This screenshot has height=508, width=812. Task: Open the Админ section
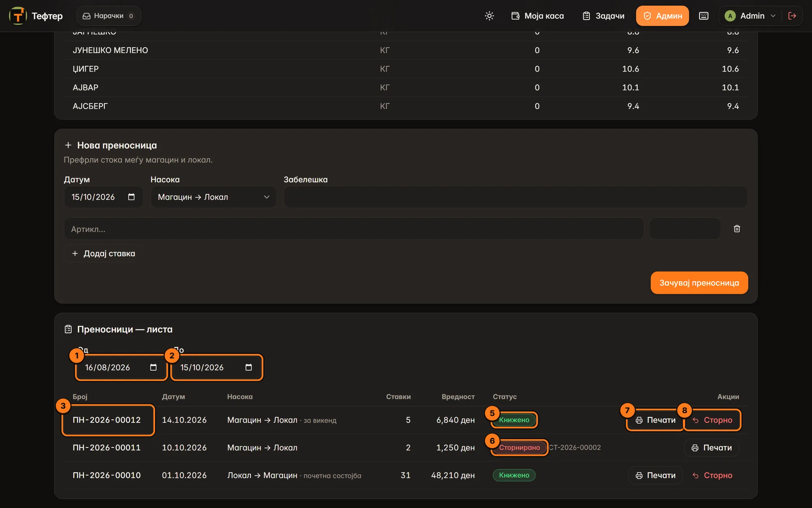662,16
